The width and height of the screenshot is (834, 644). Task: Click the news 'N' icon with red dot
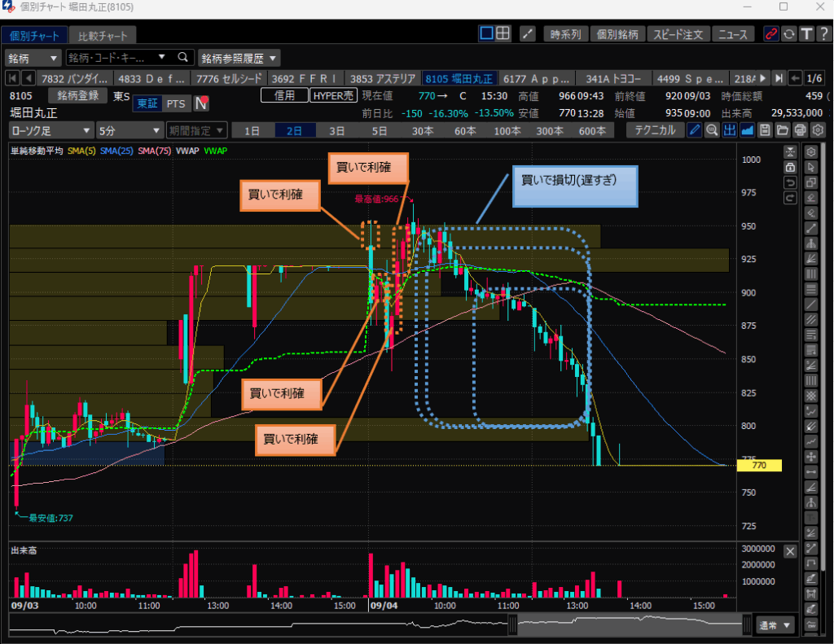[200, 103]
